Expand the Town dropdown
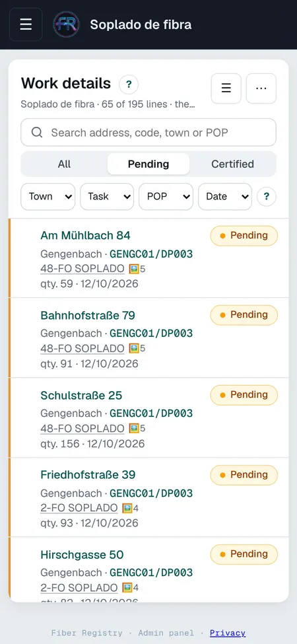 [48, 196]
